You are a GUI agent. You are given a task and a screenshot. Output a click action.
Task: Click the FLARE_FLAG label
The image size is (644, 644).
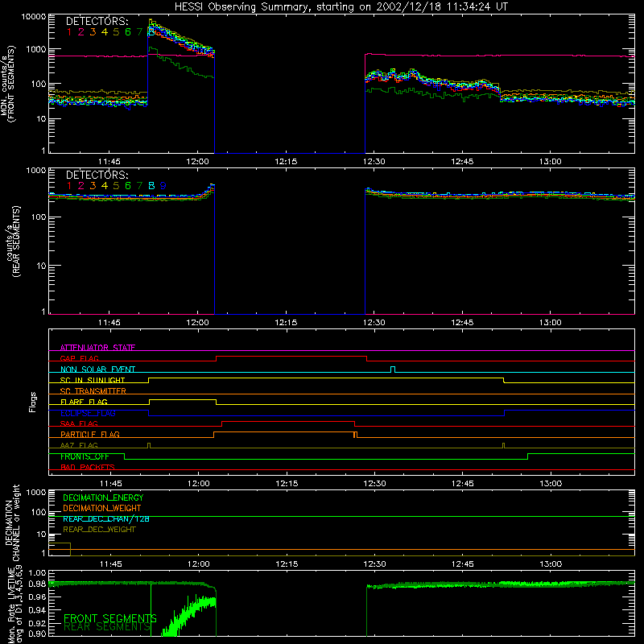coord(84,402)
